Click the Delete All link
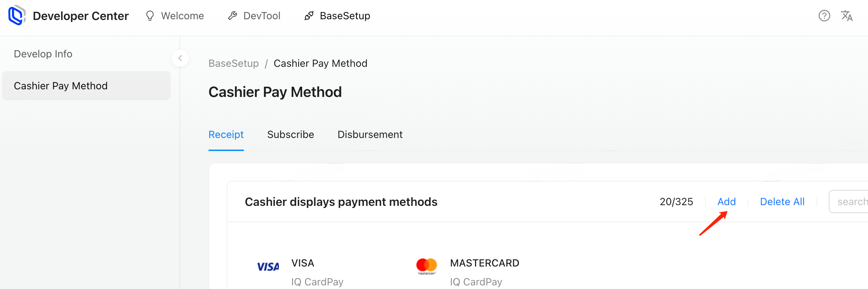The width and height of the screenshot is (868, 289). coord(782,202)
